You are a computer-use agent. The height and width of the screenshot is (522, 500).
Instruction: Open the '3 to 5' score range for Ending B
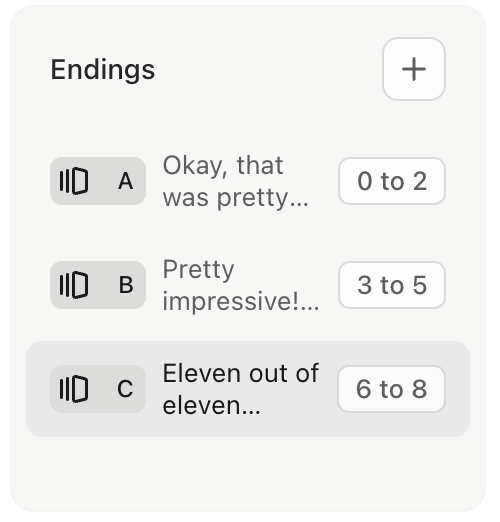[x=392, y=285]
